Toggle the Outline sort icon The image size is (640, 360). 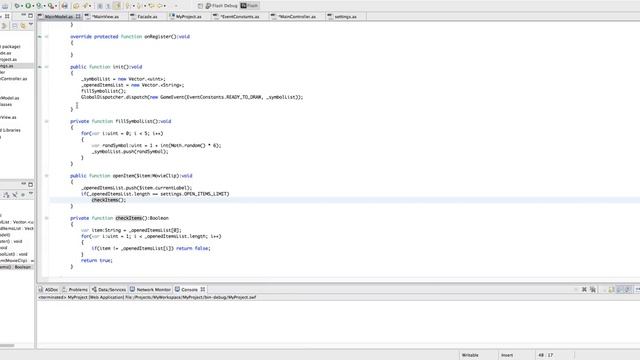(6, 195)
